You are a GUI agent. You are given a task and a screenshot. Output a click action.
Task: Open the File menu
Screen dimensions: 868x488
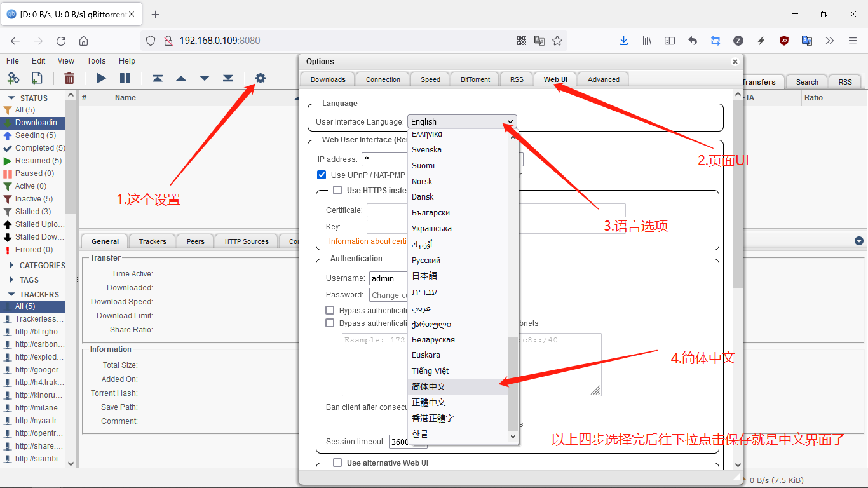(13, 61)
